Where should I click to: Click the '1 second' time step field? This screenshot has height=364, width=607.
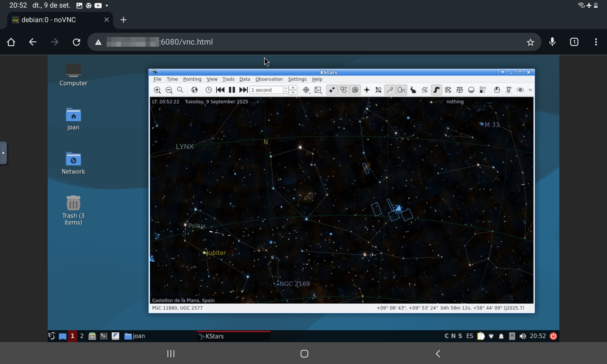pos(266,90)
